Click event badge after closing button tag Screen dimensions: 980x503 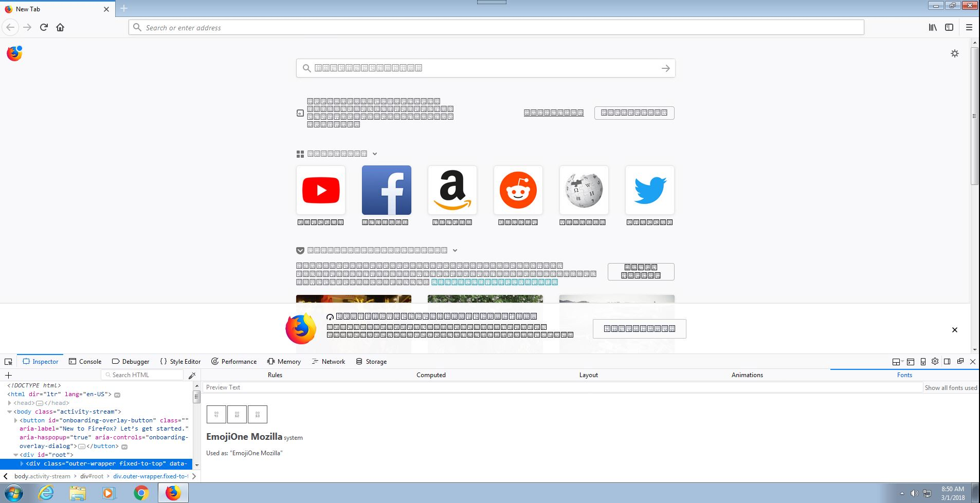coord(124,446)
